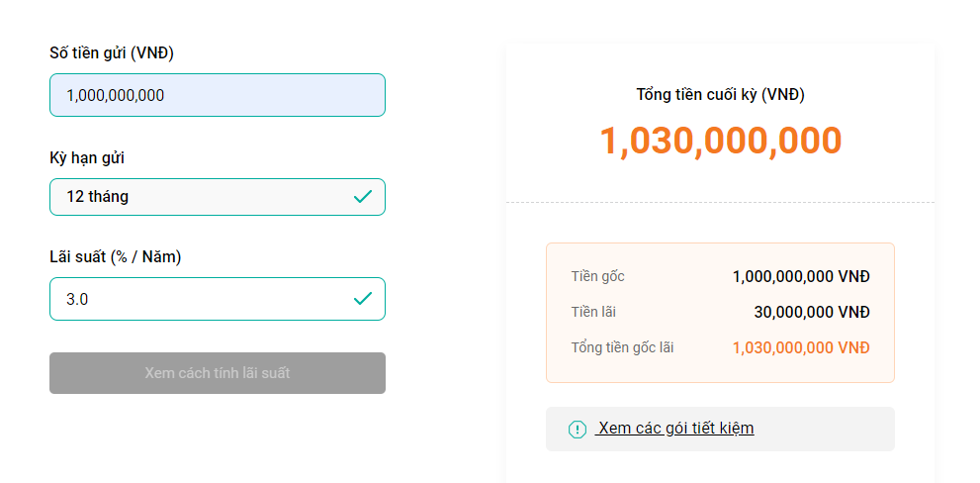Click the Xem cách tính lãi suất button

coord(218,373)
